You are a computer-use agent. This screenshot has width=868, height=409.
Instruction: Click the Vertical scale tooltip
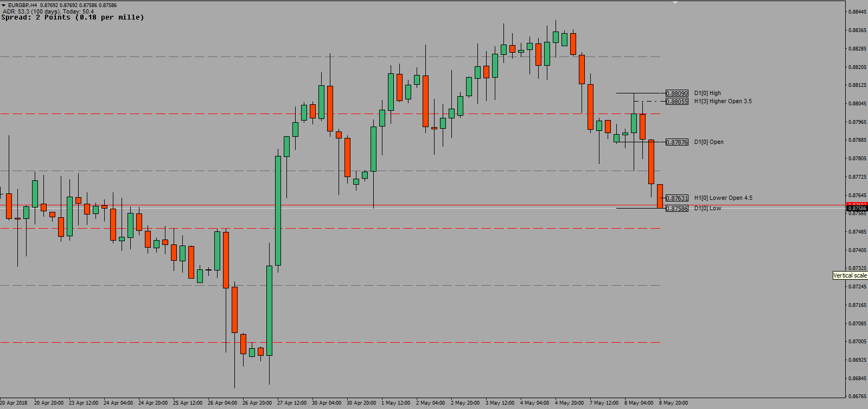pos(850,275)
